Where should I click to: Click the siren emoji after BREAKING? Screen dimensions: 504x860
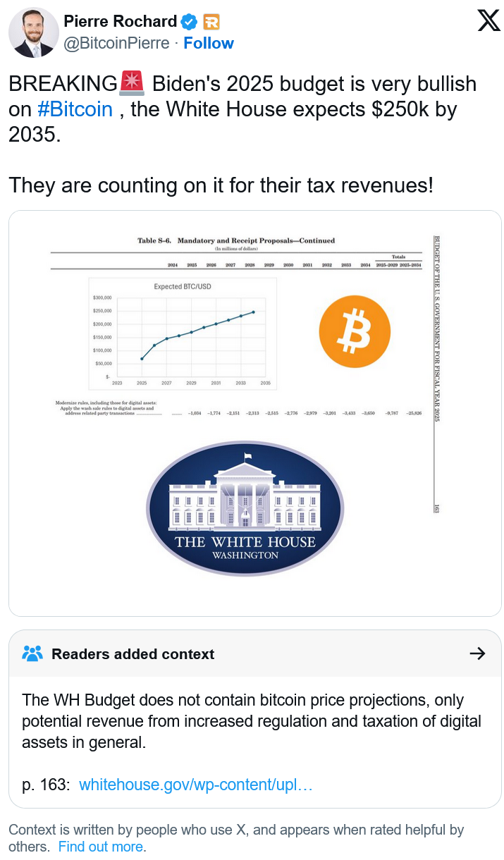[x=132, y=83]
